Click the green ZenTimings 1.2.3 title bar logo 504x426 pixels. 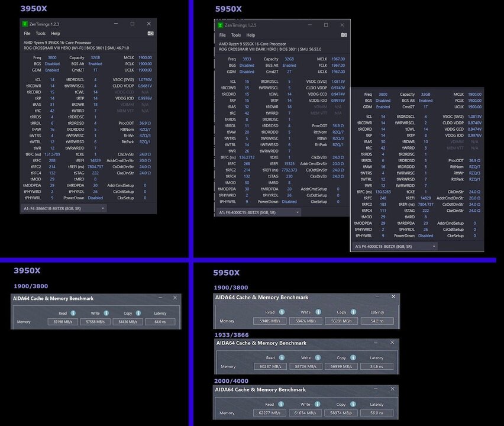pos(25,24)
